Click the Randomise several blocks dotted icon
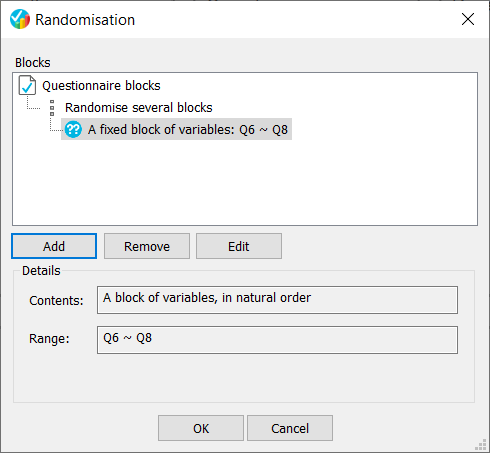Image resolution: width=490 pixels, height=453 pixels. 52,108
